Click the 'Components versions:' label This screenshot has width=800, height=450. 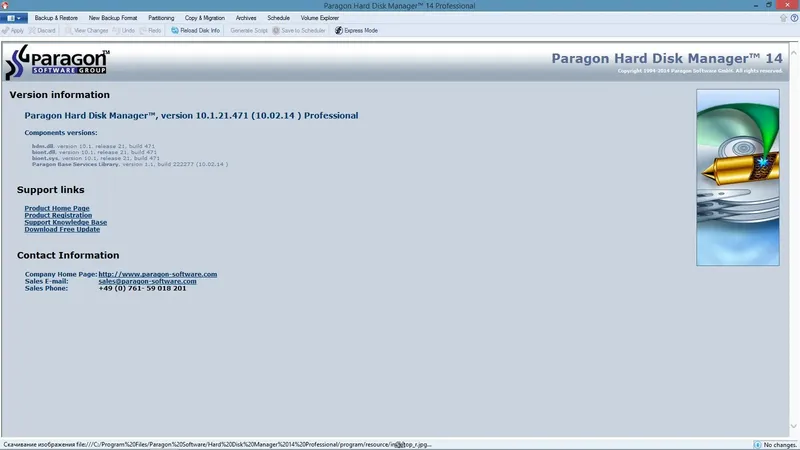pyautogui.click(x=61, y=133)
